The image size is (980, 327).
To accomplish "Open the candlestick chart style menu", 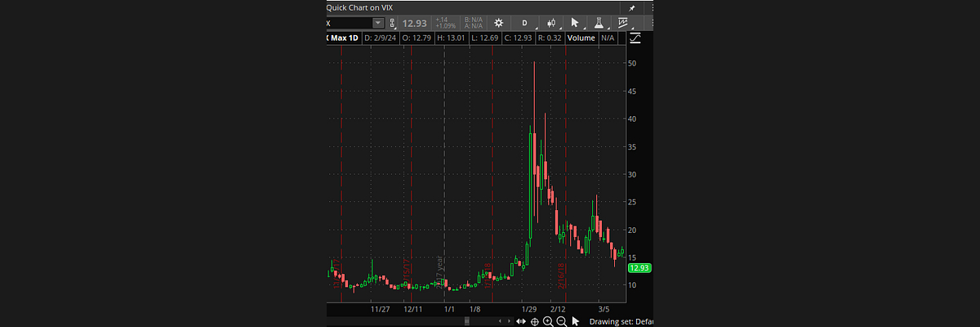I will (551, 23).
